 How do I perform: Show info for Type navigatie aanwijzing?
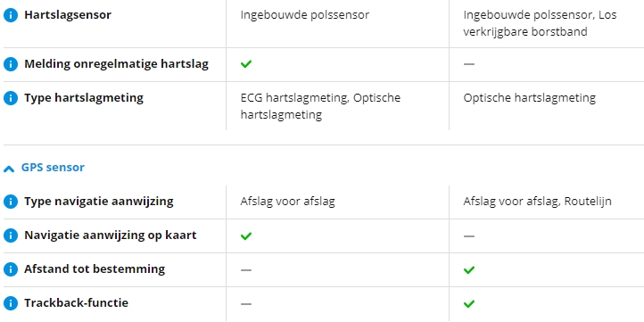pyautogui.click(x=11, y=202)
